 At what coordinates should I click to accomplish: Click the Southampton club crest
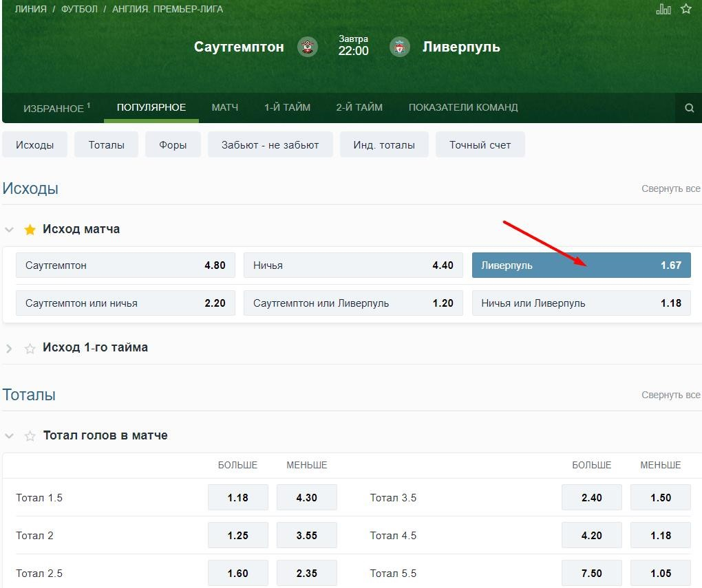pyautogui.click(x=308, y=47)
